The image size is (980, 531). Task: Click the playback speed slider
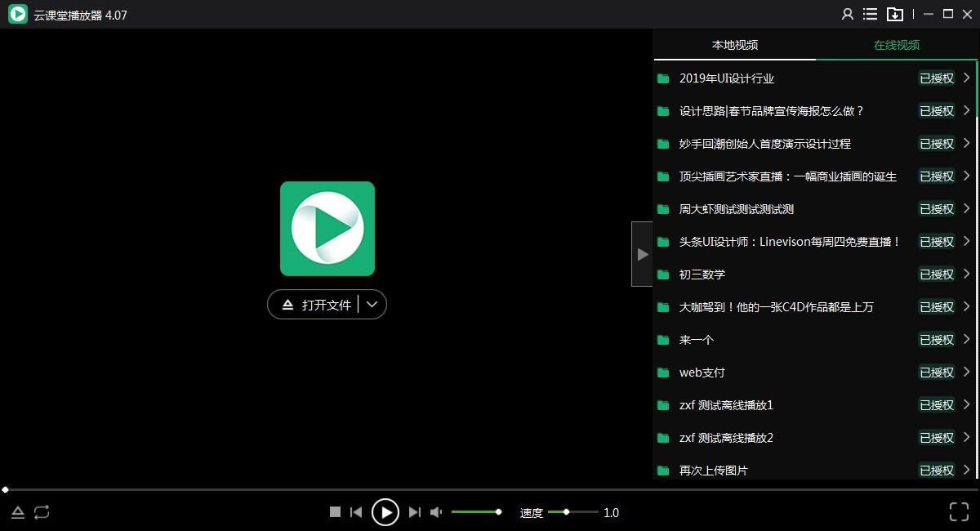[x=572, y=512]
